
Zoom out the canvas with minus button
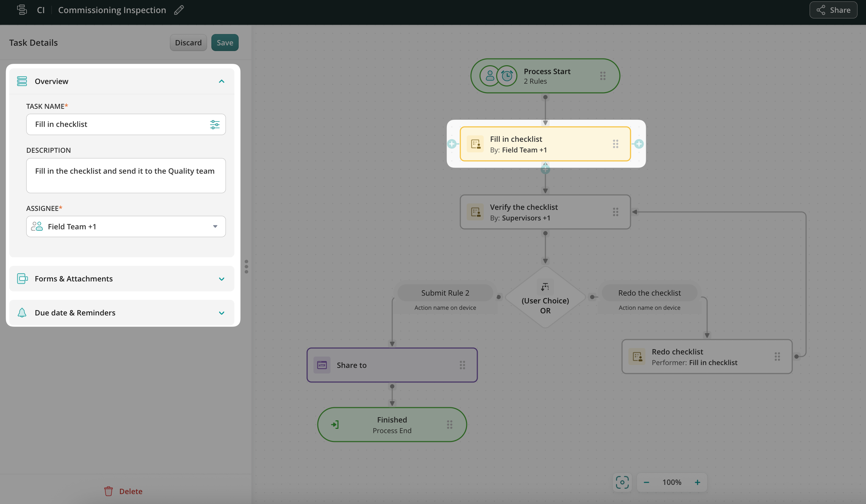click(x=646, y=482)
